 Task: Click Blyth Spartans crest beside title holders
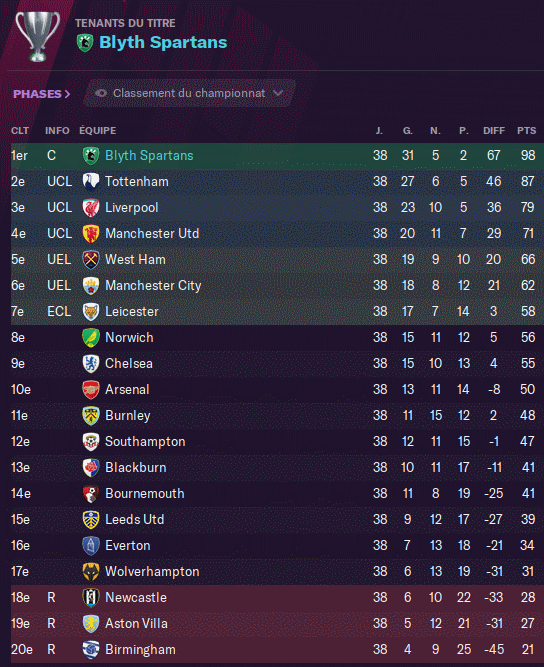(85, 43)
